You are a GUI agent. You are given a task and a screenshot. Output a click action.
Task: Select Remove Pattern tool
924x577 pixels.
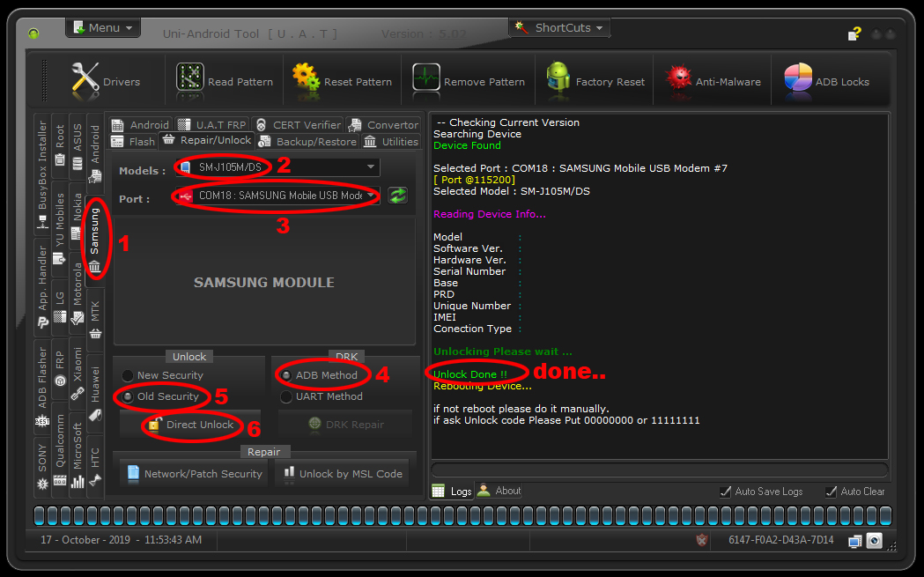click(469, 81)
